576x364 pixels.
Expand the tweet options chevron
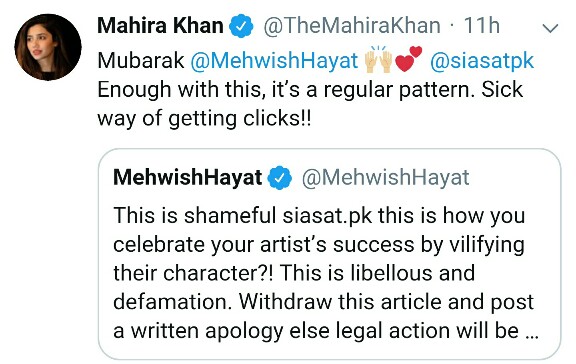coord(550,28)
